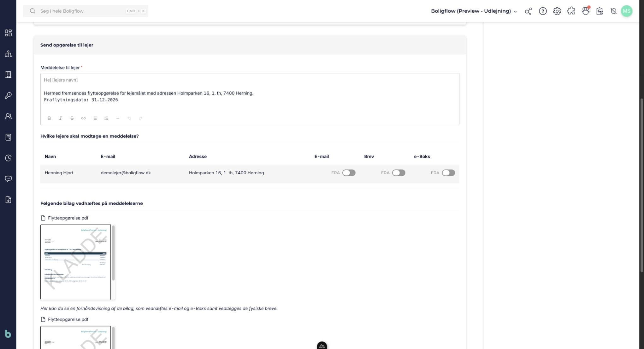This screenshot has height=349, width=644.
Task: Open the buildings icon in sidebar
Action: [8, 75]
